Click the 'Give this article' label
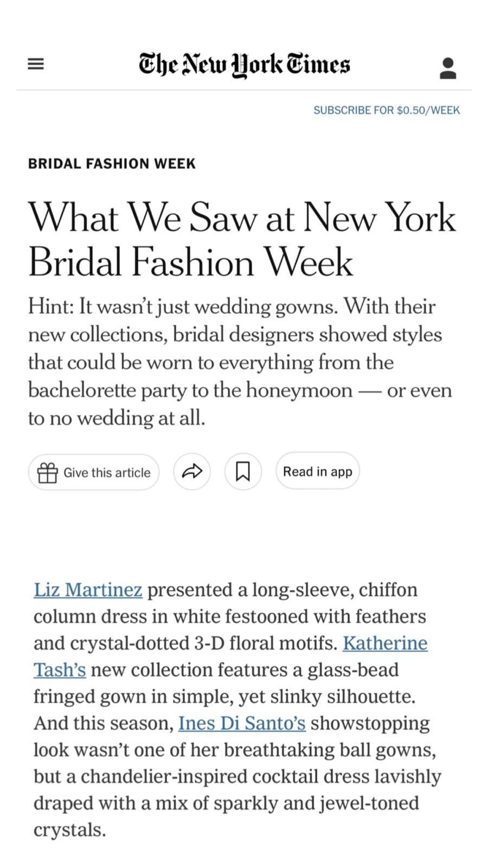Image resolution: width=488 pixels, height=868 pixels. 107,473
